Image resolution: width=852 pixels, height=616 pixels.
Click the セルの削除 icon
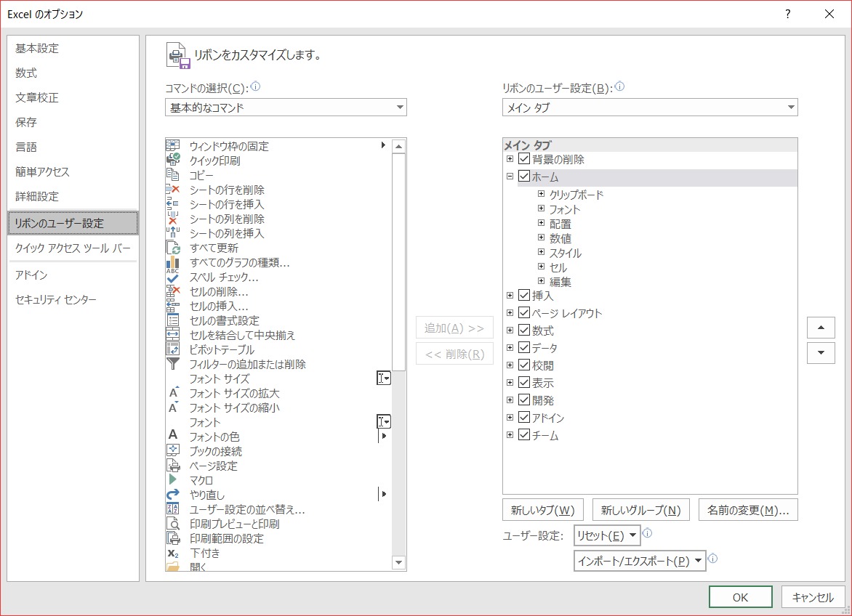pos(173,291)
